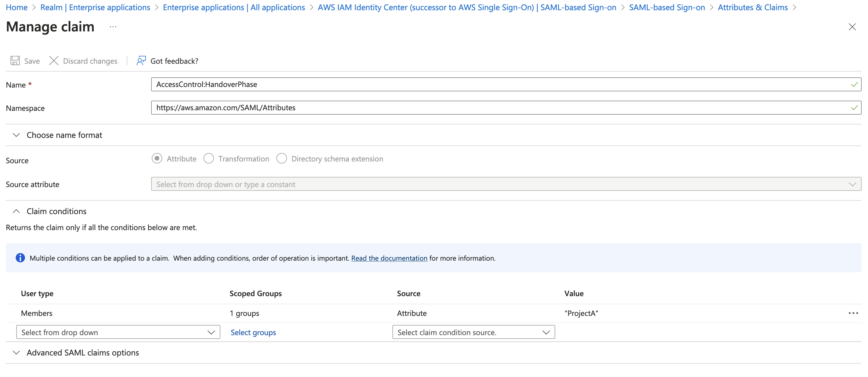Image resolution: width=868 pixels, height=377 pixels.
Task: Select Directory schema extension as source
Action: [282, 158]
